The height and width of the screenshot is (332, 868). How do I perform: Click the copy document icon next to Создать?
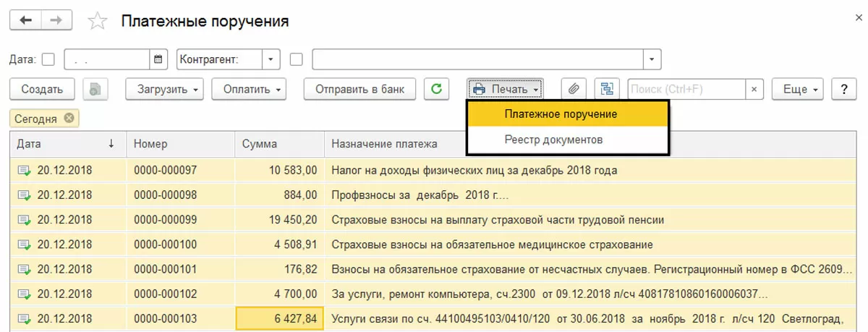[x=95, y=89]
